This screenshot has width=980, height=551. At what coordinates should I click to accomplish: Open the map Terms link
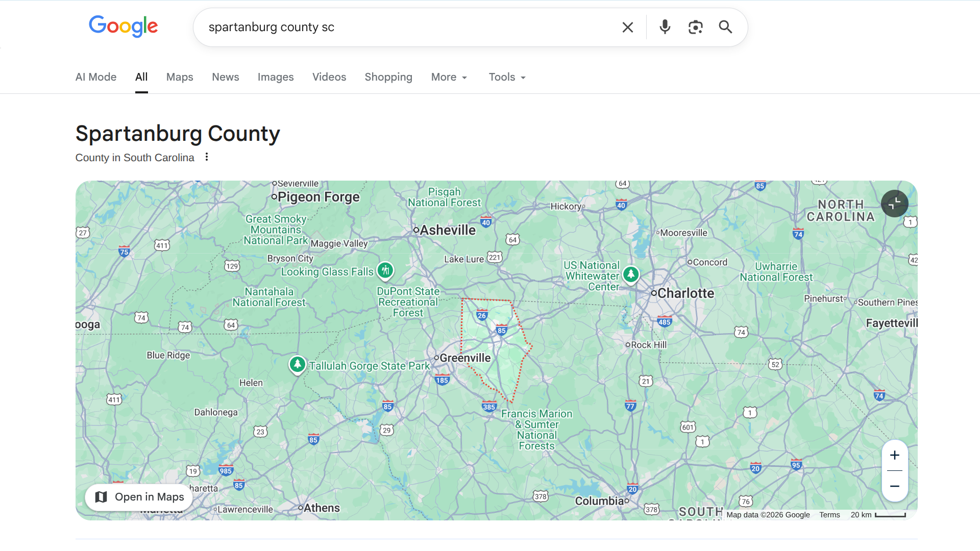(829, 515)
